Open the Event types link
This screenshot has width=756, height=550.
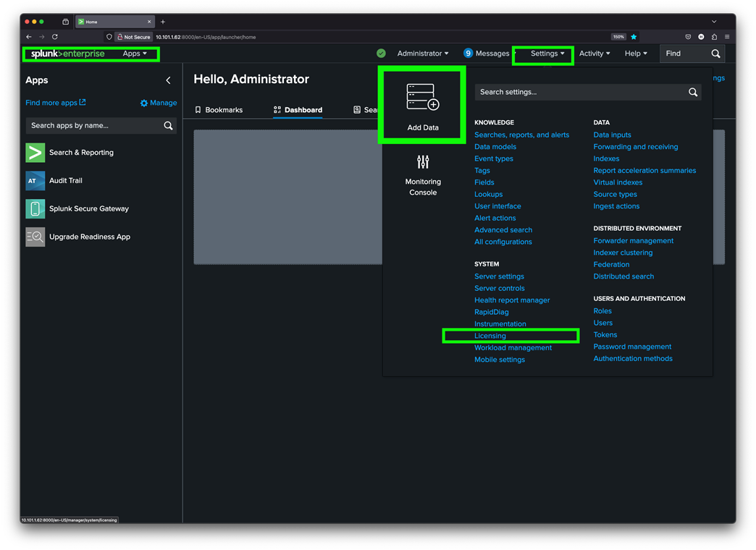click(494, 158)
